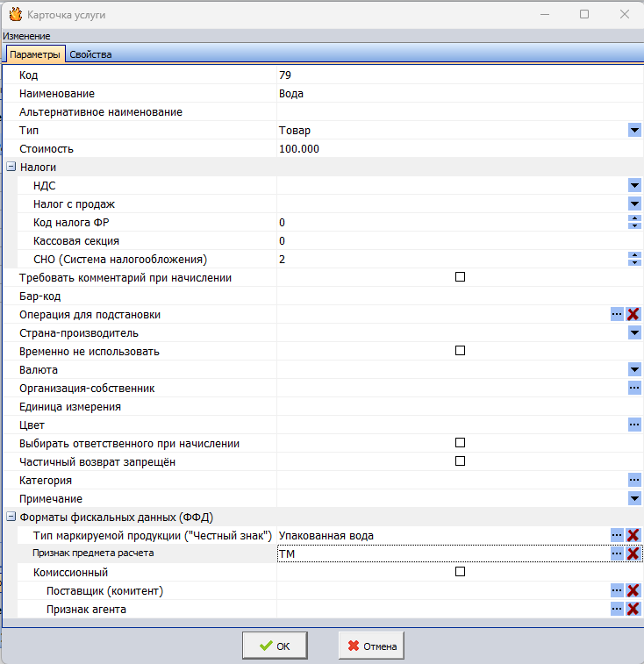Clear Операция для подстановки with red X
The image size is (644, 664).
point(633,314)
